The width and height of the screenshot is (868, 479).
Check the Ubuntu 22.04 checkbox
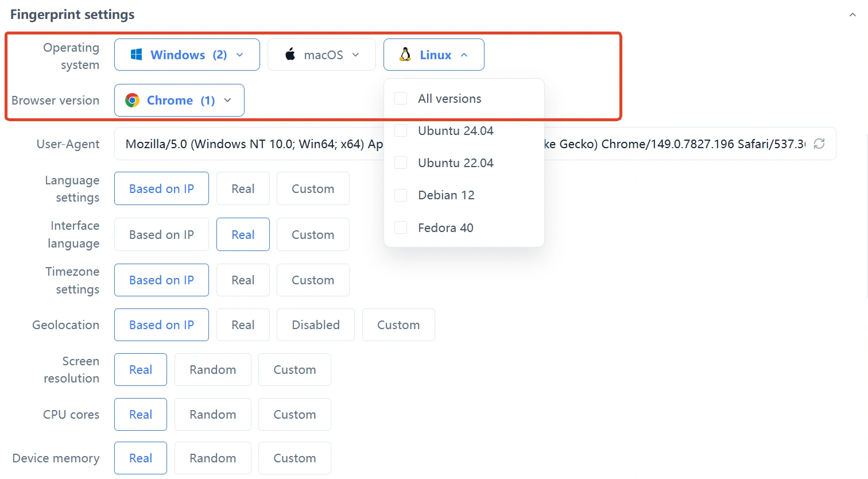(x=401, y=163)
